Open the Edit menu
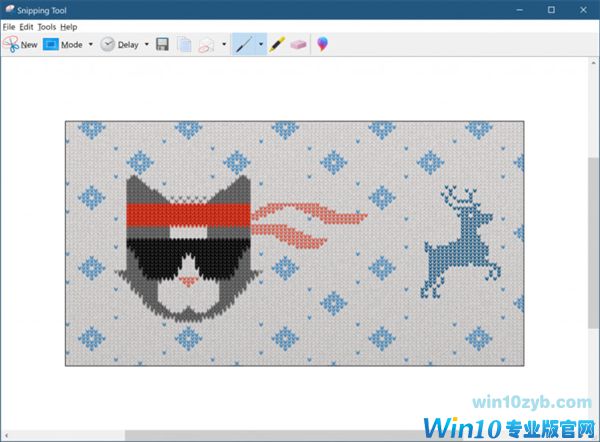Screen dimensions: 600x442 (x=26, y=27)
